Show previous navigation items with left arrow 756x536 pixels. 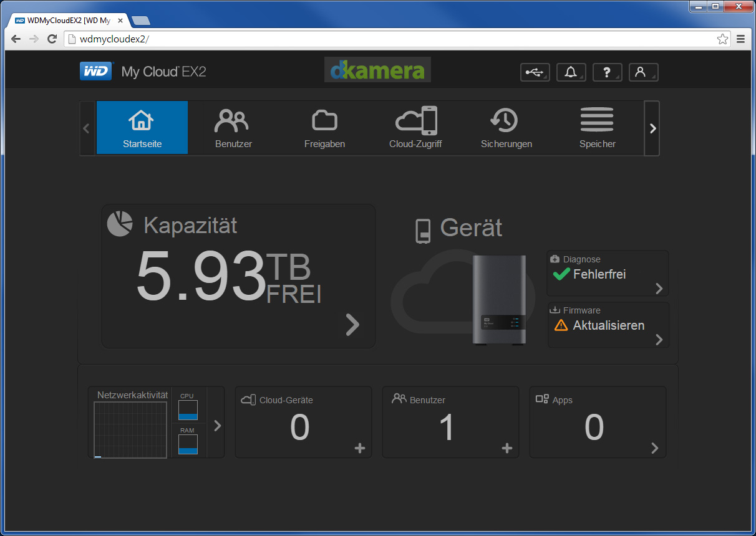point(87,128)
